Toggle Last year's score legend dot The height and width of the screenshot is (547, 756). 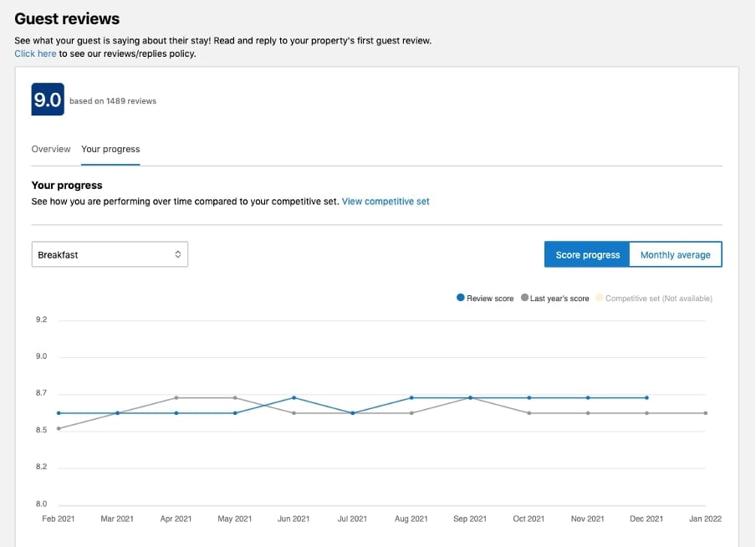click(x=524, y=298)
